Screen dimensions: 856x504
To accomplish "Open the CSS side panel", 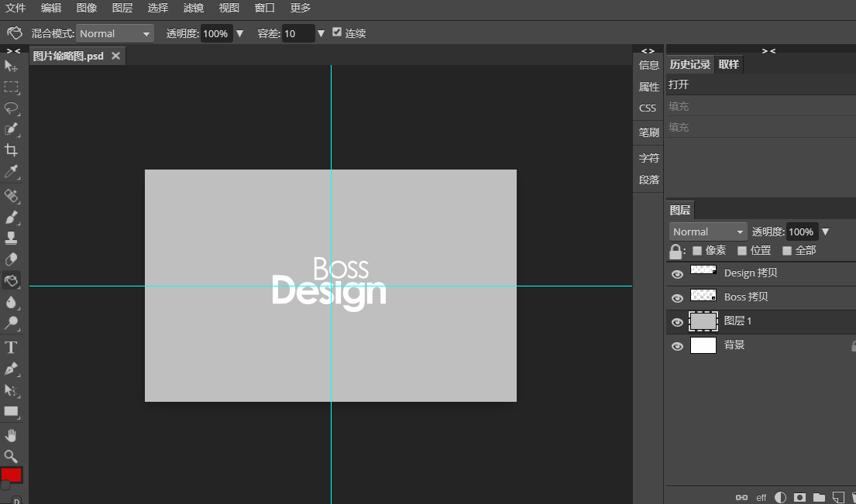I will [648, 108].
